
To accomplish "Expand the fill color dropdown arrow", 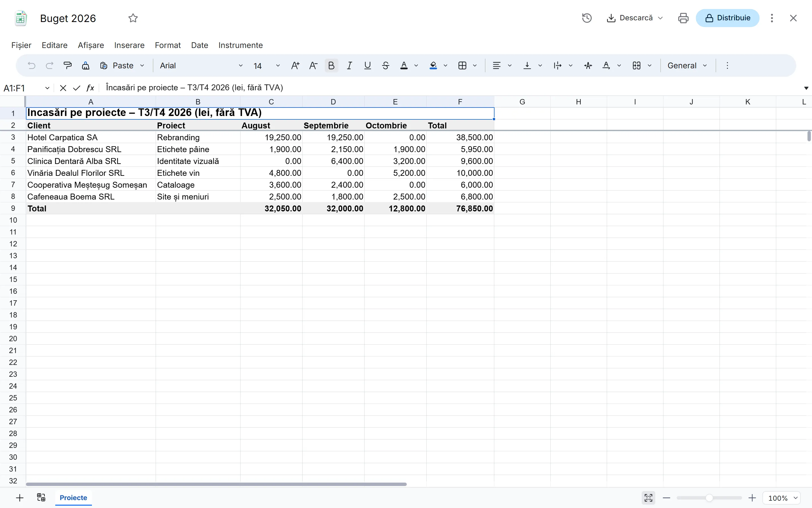I will (x=445, y=65).
